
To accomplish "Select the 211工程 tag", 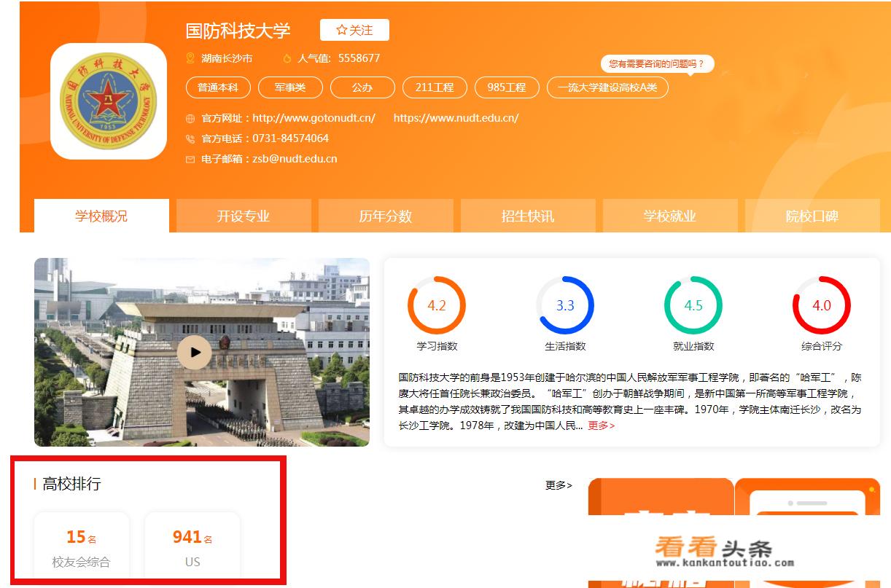I will 435,87.
